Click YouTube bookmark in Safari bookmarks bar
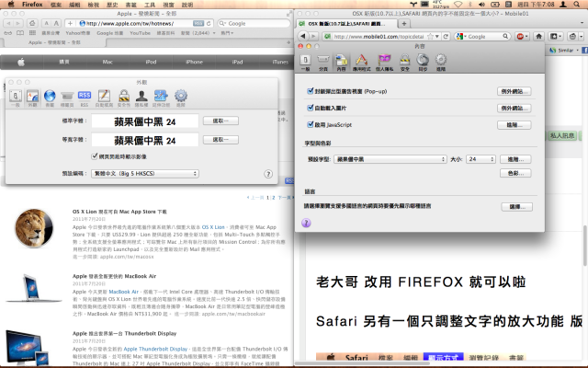This screenshot has height=368, width=588. point(140,33)
